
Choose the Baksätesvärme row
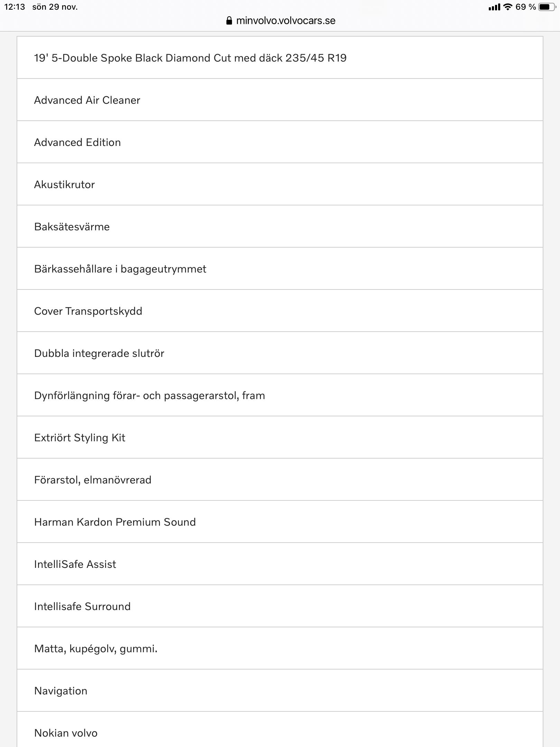point(280,227)
